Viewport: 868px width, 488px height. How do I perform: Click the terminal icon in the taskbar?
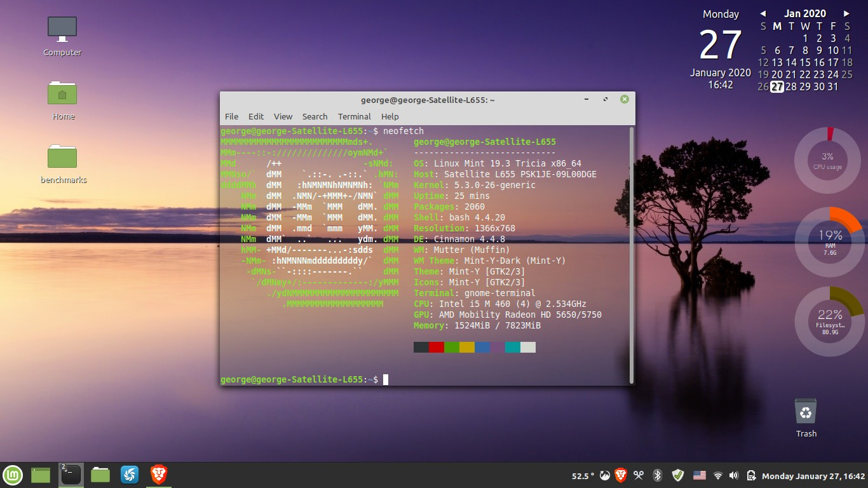(x=71, y=475)
